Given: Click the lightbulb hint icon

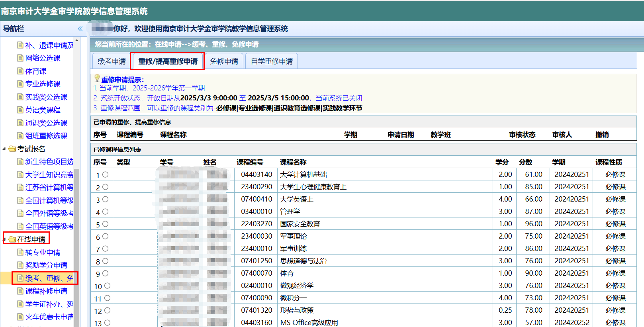Looking at the screenshot, I should point(97,78).
